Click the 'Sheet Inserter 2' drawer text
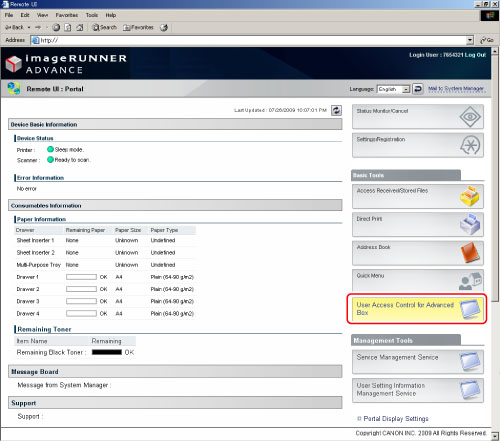This screenshot has height=441, width=500. (x=35, y=253)
